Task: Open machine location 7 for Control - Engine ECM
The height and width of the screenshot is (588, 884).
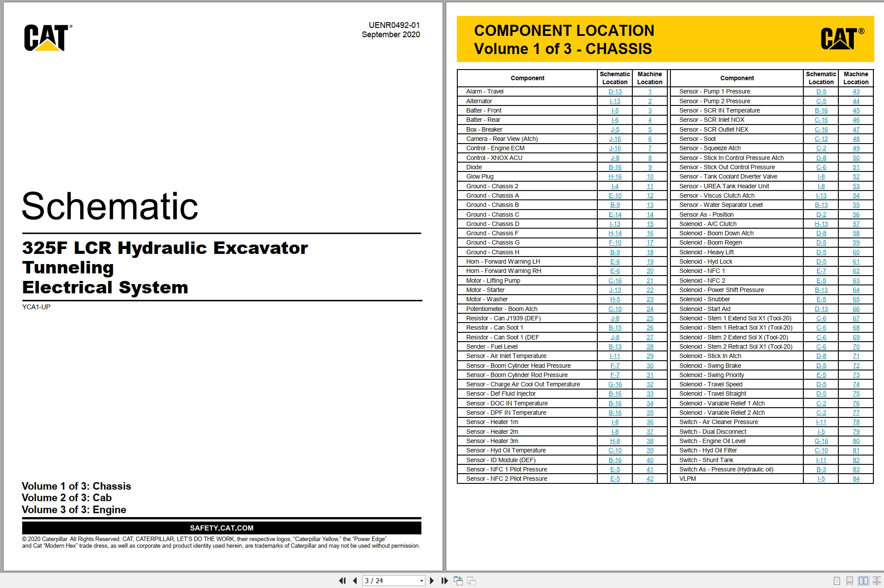Action: coord(650,148)
